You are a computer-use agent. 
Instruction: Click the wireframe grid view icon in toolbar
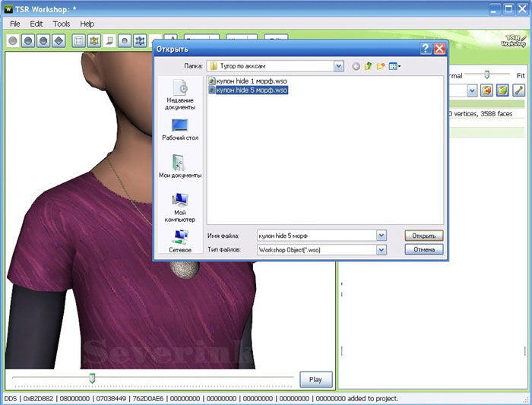tap(79, 41)
